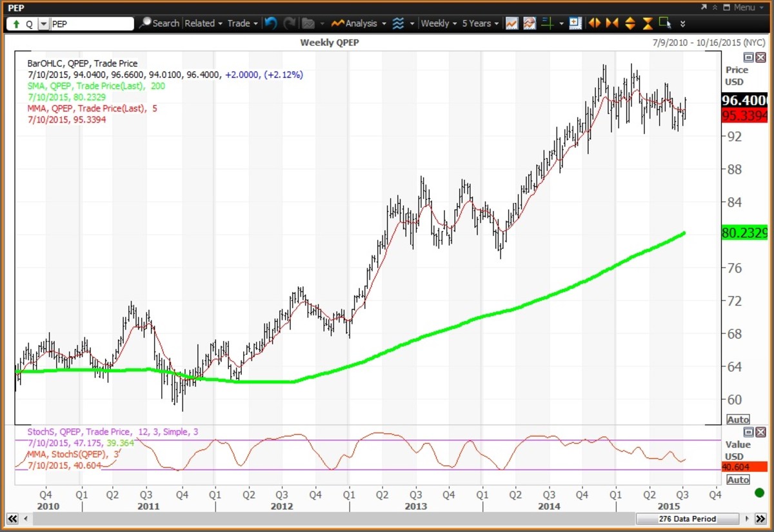The image size is (774, 532).
Task: Click inside the PEP symbol input field
Action: 90,23
